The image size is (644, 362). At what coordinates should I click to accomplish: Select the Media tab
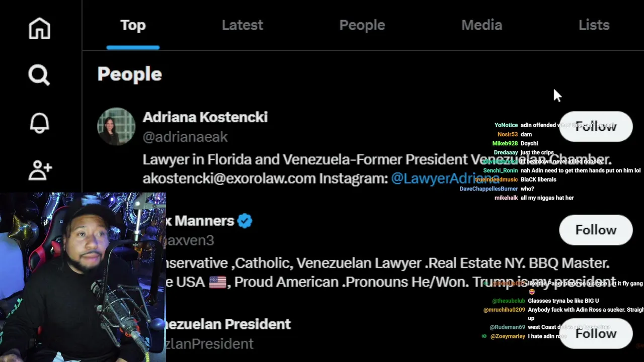481,25
